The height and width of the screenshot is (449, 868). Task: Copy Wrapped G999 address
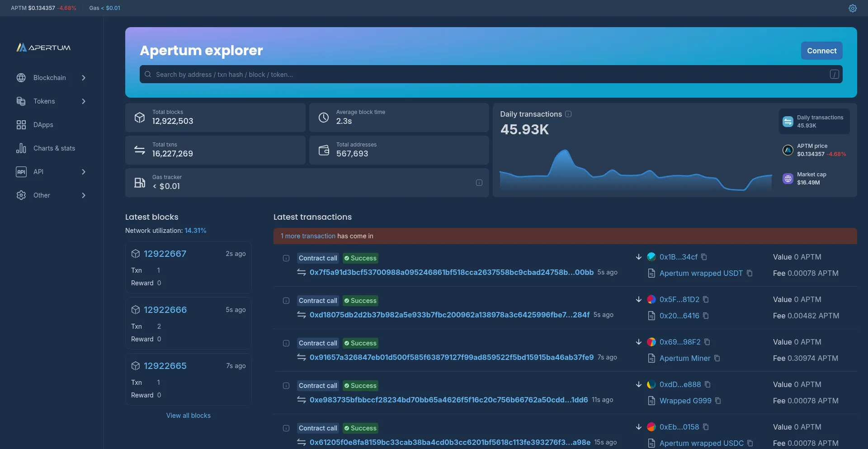[718, 401]
